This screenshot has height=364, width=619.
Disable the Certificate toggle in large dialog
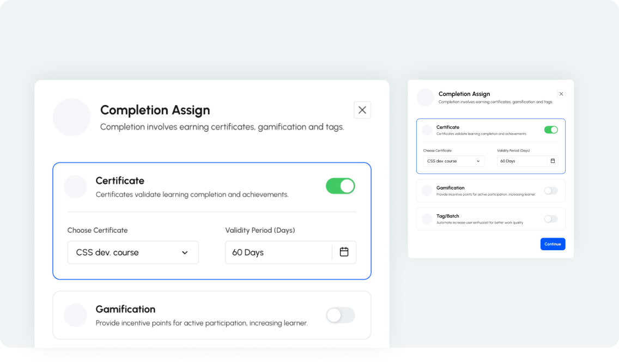(x=341, y=186)
